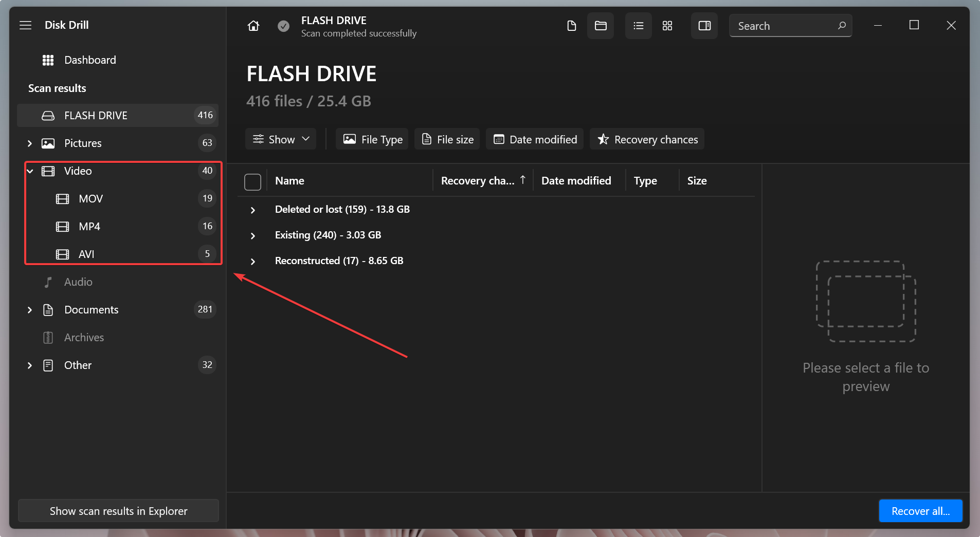Open the File Type filter
Viewport: 980px width, 537px height.
pyautogui.click(x=372, y=139)
